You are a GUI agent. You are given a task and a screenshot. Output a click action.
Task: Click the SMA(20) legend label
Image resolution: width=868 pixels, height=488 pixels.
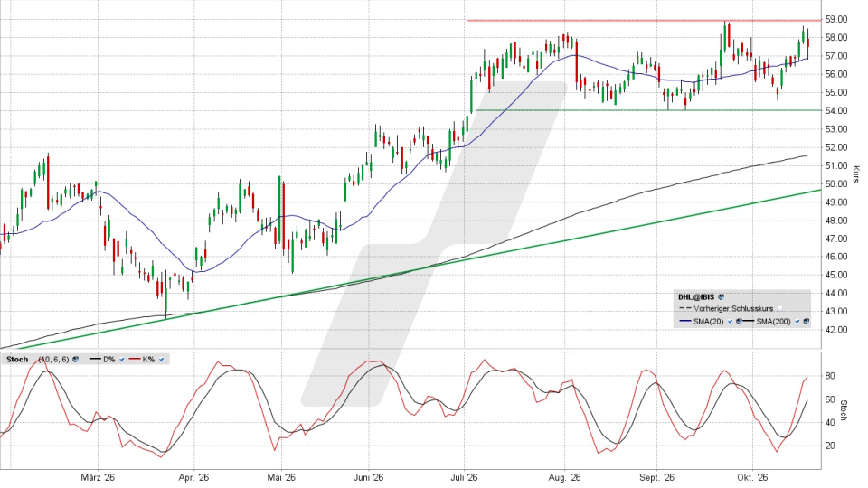[x=709, y=322]
